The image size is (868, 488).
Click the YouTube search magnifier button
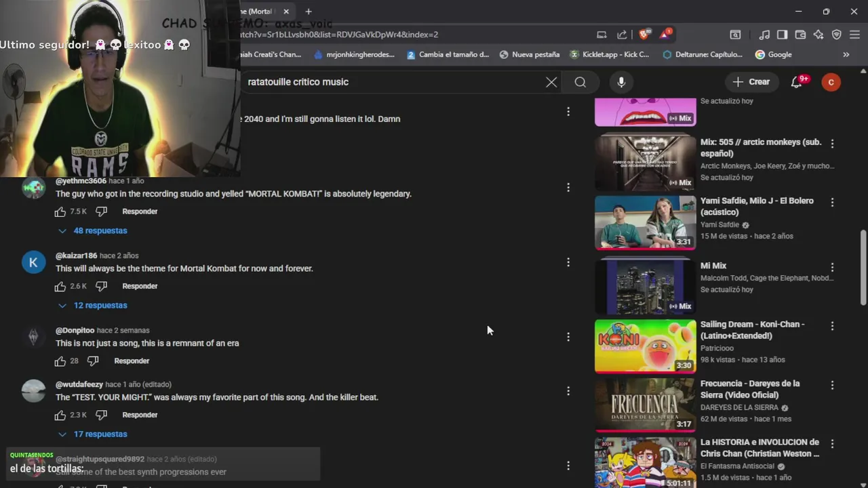tap(580, 82)
